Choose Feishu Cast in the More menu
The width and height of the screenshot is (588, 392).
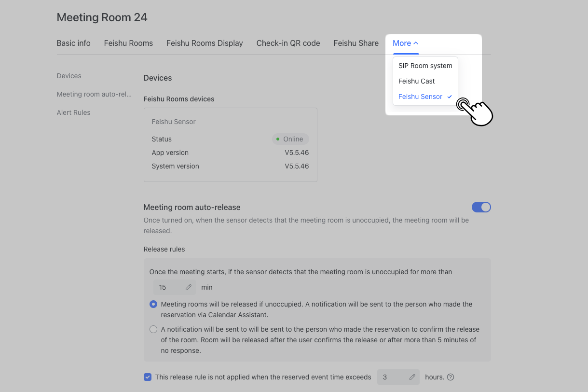(x=416, y=81)
